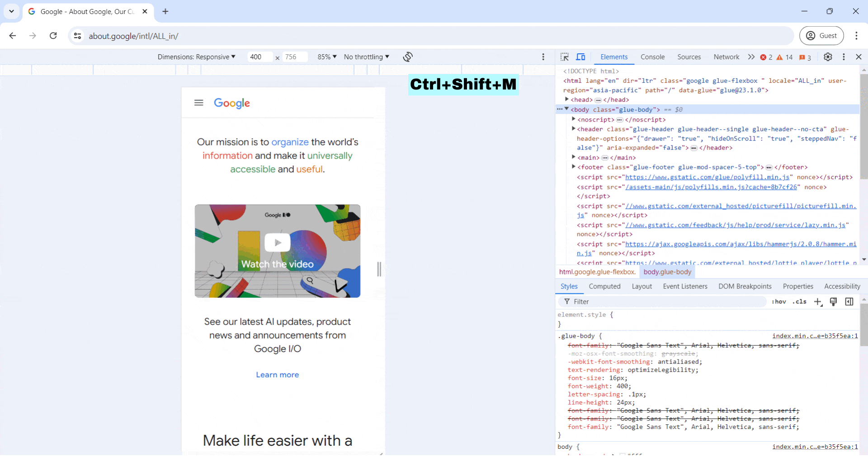Select body.glue-body breadcrumb
Screen dimensions: 868x466
(x=667, y=272)
